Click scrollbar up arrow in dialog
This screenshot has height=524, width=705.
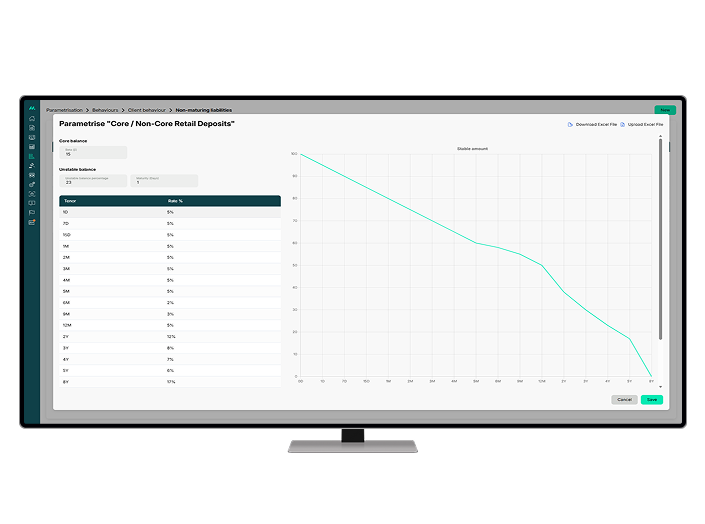[660, 136]
